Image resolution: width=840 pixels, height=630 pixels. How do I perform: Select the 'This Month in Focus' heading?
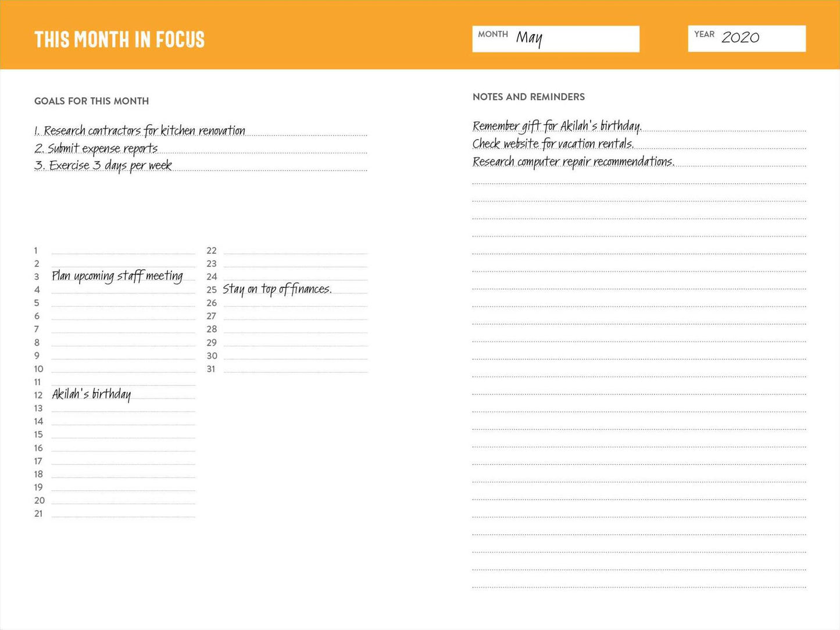(120, 40)
